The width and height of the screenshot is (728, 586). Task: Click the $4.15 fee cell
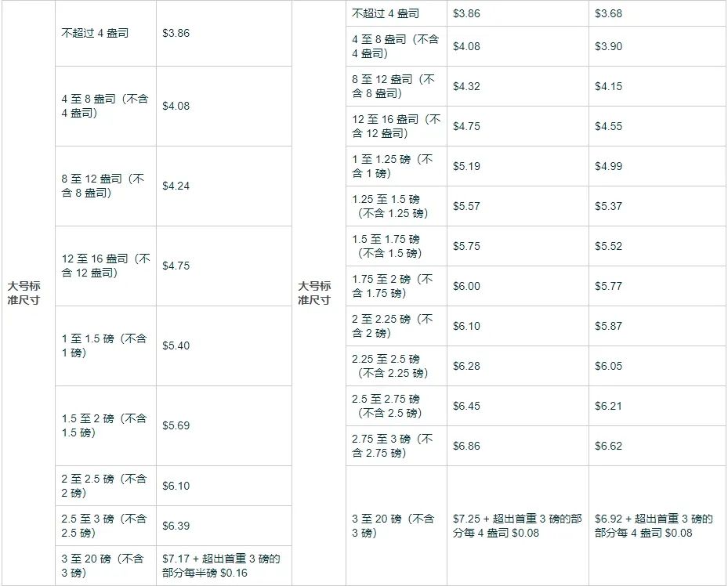click(x=608, y=87)
